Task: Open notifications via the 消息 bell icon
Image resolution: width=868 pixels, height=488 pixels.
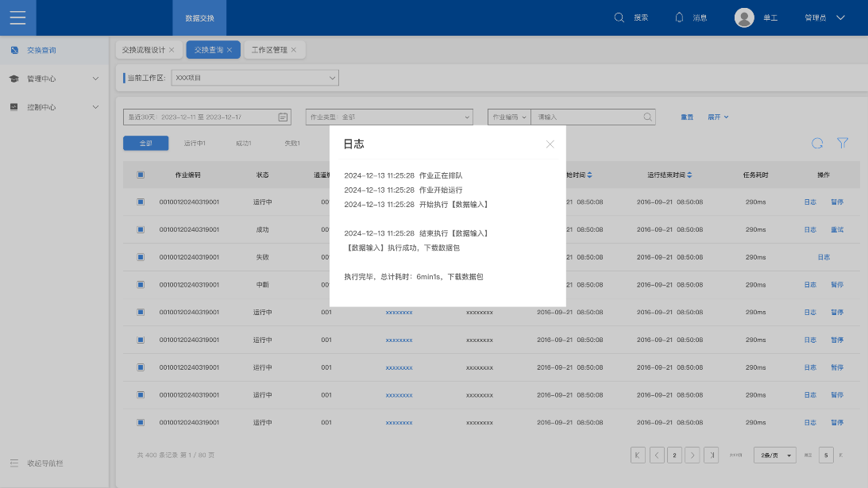Action: pos(680,17)
